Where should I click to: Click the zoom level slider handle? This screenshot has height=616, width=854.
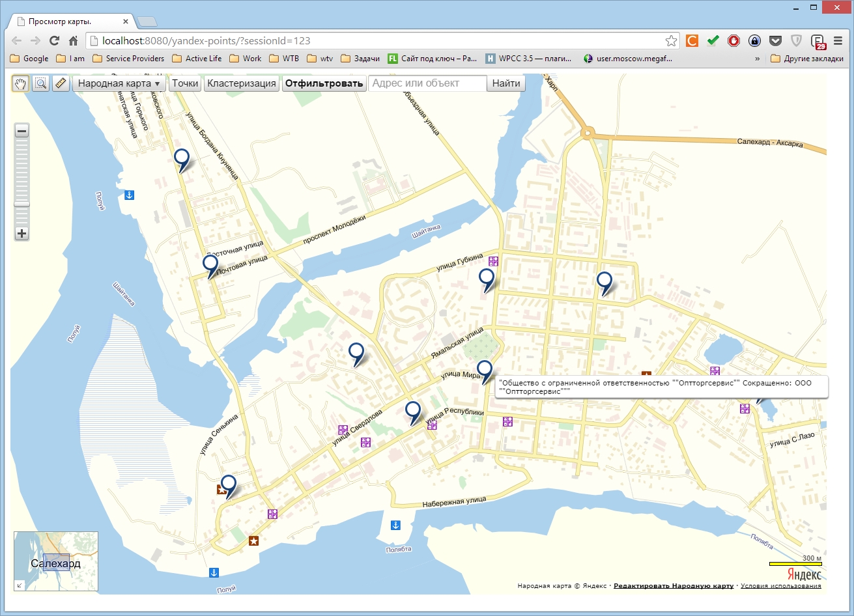tap(22, 204)
